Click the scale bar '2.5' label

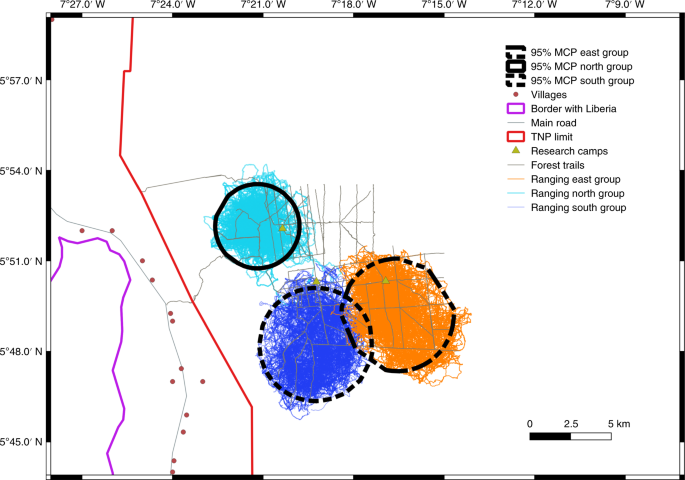[571, 424]
